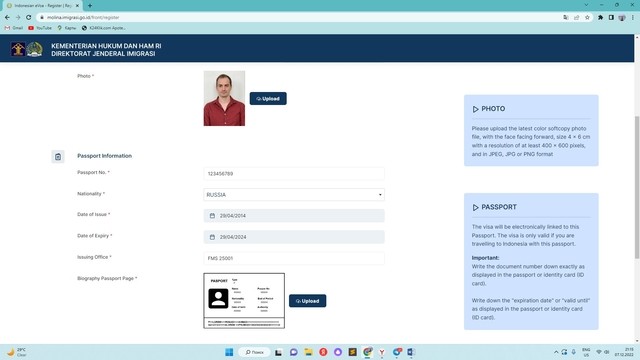Image resolution: width=640 pixels, height=360 pixels.
Task: Expand the PHOTO help panel triangle
Action: click(475, 109)
